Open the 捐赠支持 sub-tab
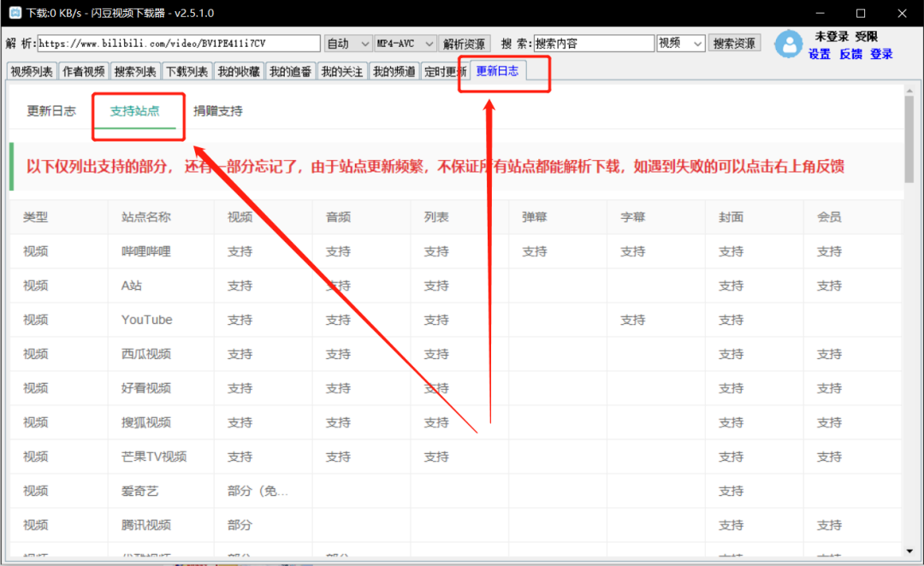 click(218, 111)
